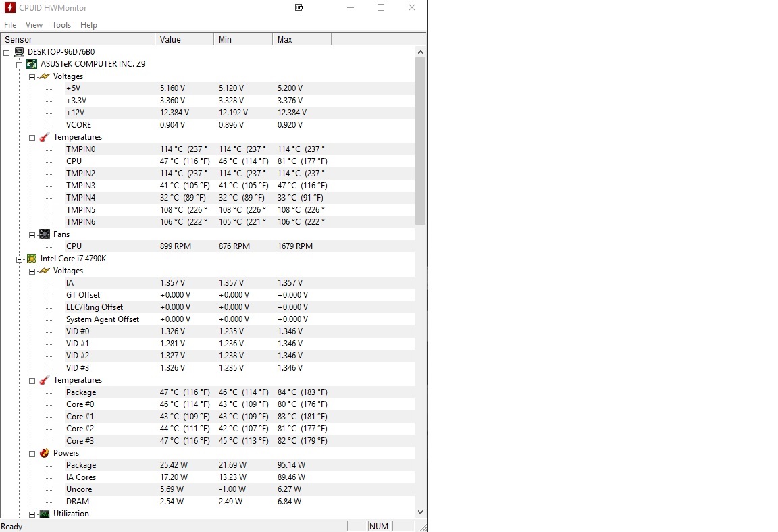Click the Ready status bar text
The width and height of the screenshot is (778, 532).
click(x=11, y=527)
